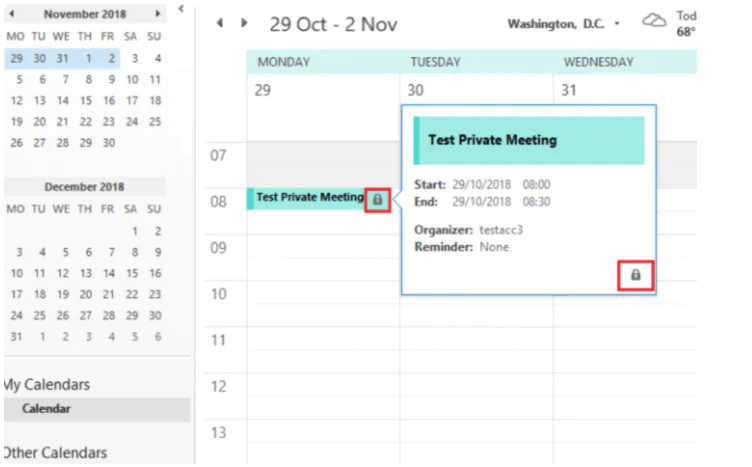Click the 10 o'clock slot on Tuesday

(x=476, y=294)
